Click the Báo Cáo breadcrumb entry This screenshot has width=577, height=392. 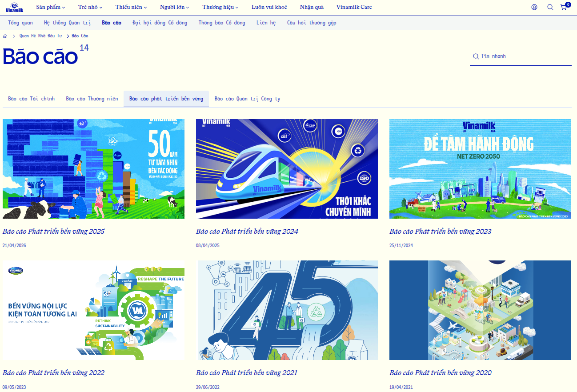point(80,36)
